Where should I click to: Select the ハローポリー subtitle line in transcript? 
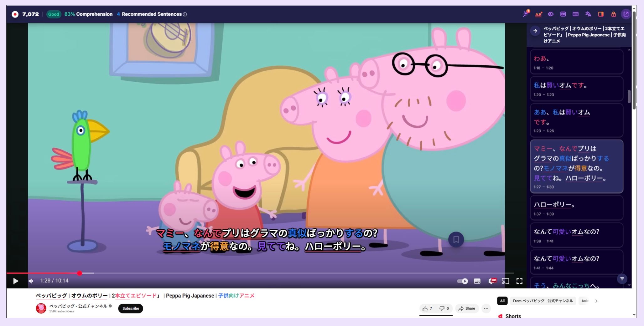[x=576, y=208]
